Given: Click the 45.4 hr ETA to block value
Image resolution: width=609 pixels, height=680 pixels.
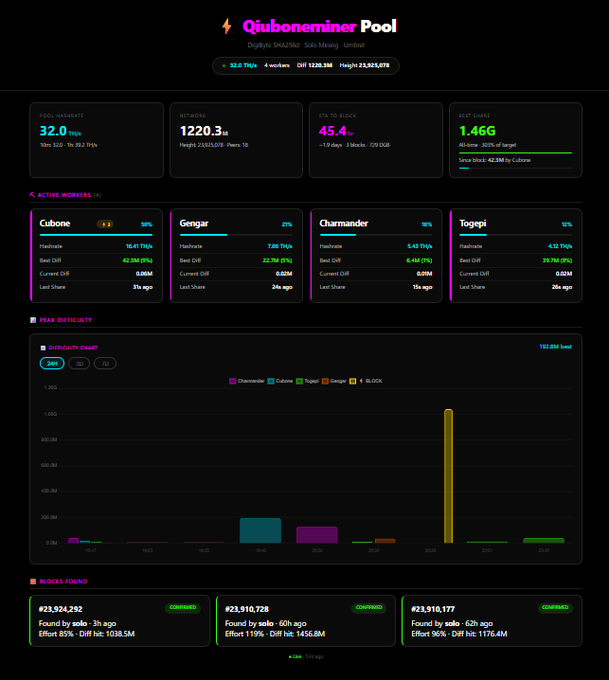Looking at the screenshot, I should pos(336,131).
